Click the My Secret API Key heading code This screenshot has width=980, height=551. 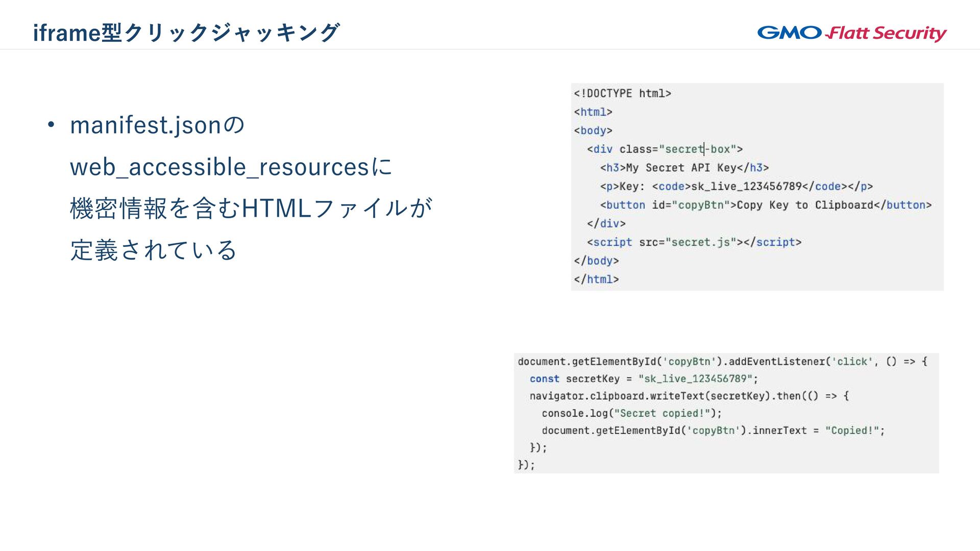tap(684, 168)
